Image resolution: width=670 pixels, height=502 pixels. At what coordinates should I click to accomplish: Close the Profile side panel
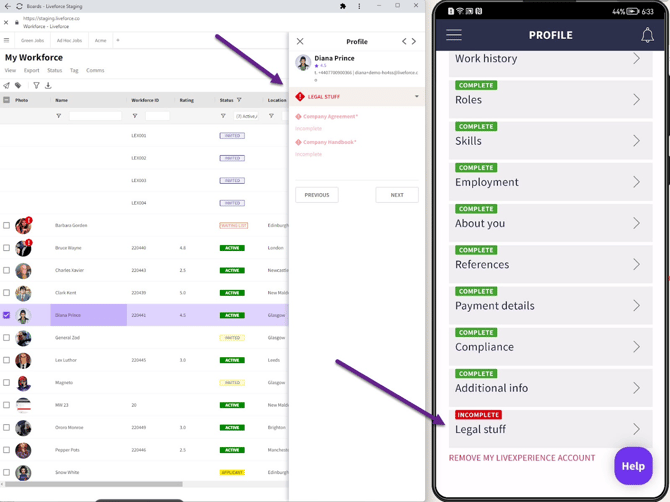(300, 41)
